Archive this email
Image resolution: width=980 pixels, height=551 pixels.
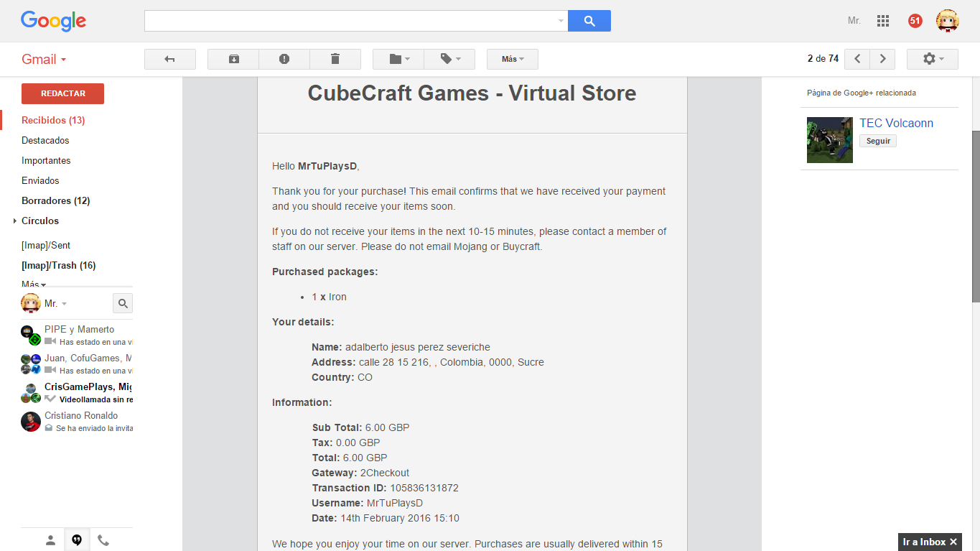click(233, 59)
